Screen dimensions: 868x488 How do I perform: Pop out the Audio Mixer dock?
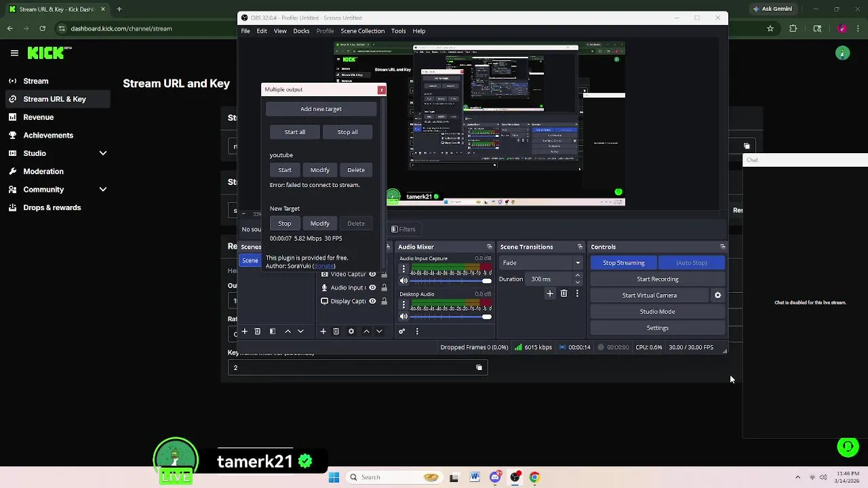pos(489,247)
